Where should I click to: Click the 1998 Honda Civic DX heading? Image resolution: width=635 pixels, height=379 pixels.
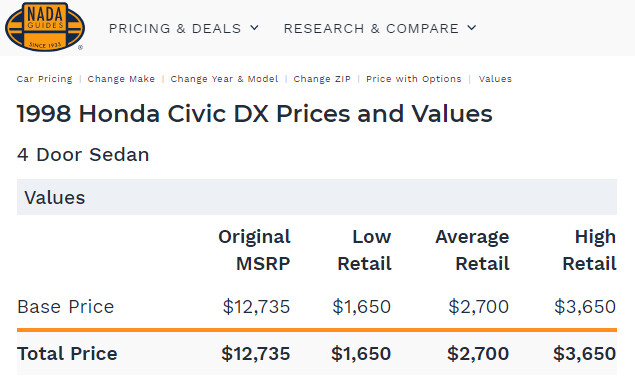coord(255,113)
